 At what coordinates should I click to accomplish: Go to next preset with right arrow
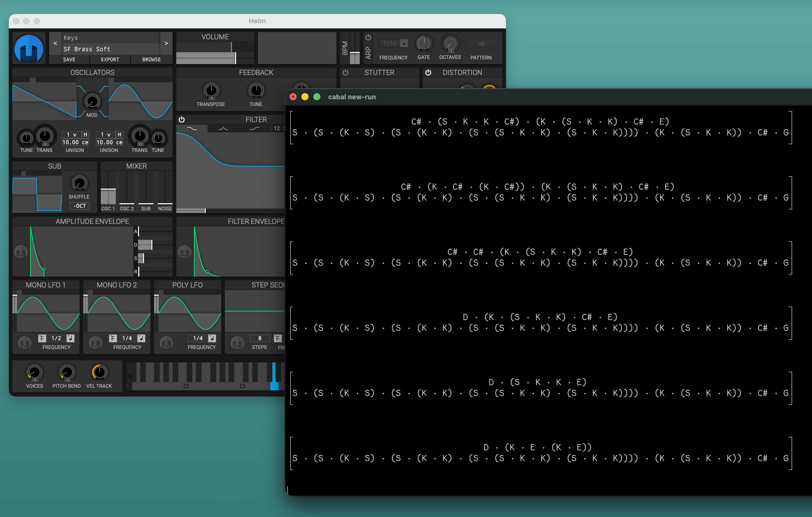pos(166,43)
